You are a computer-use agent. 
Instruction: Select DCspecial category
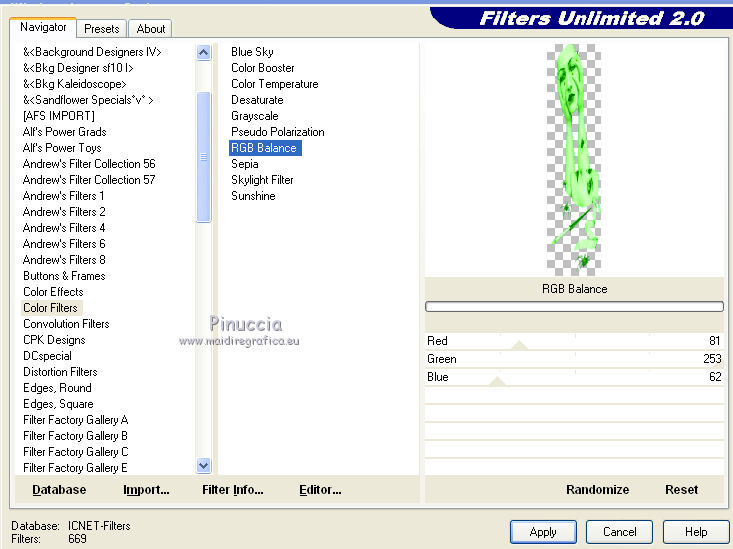pos(47,356)
